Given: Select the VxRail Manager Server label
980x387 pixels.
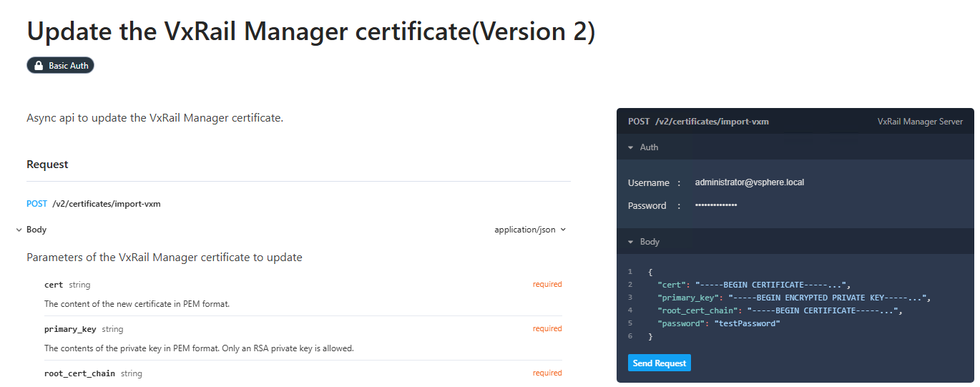Looking at the screenshot, I should (920, 122).
